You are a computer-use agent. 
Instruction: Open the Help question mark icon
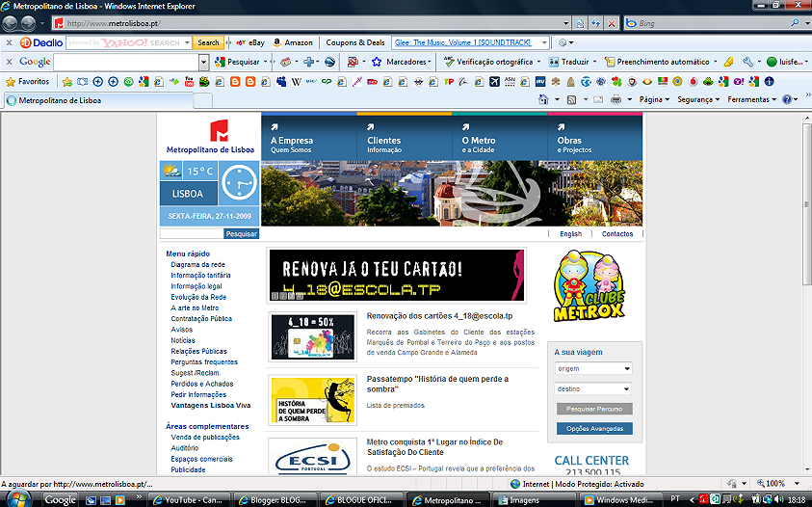click(787, 99)
